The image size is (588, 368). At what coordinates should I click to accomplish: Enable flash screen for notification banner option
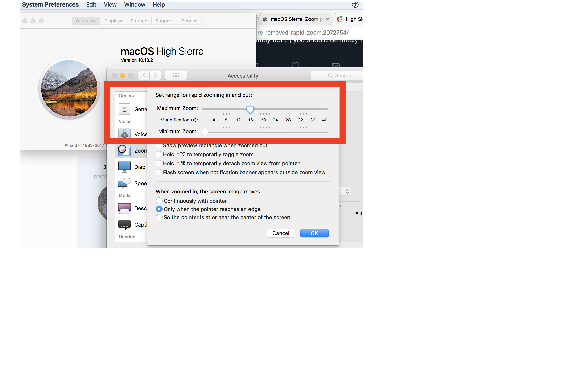point(158,172)
